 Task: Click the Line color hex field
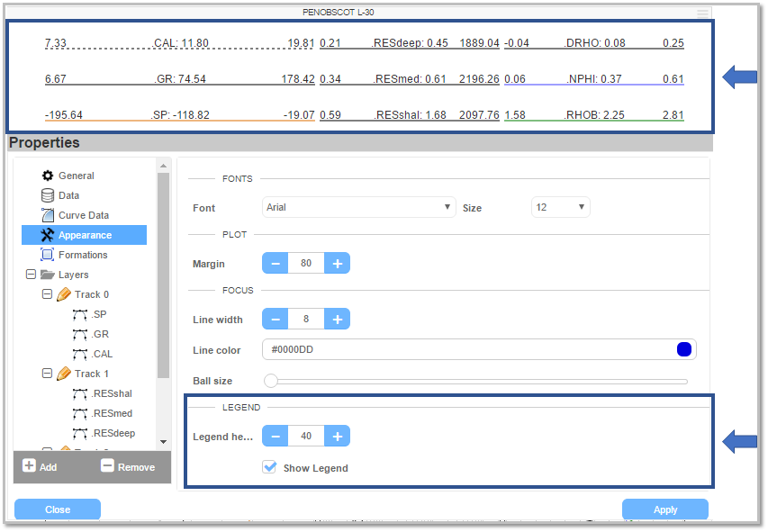tap(479, 349)
